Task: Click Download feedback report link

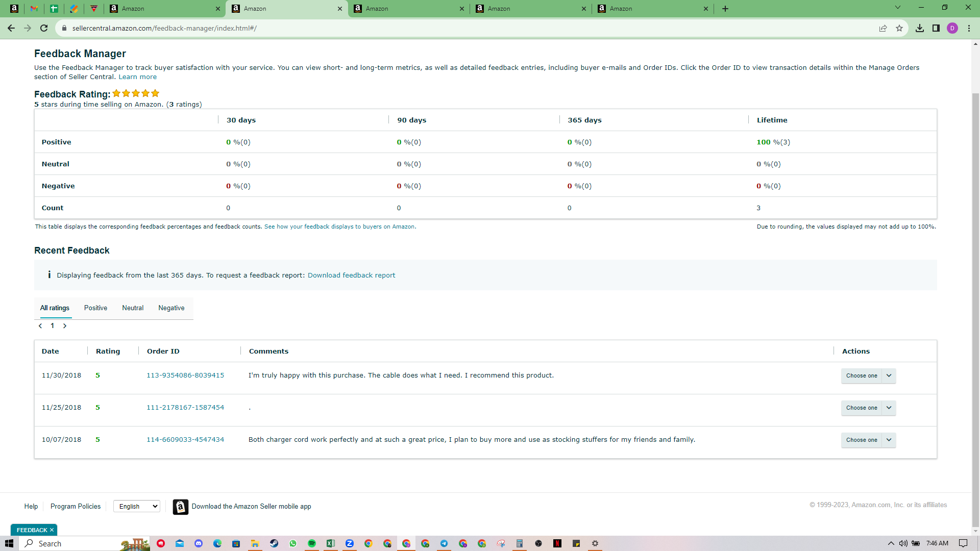Action: 351,275
